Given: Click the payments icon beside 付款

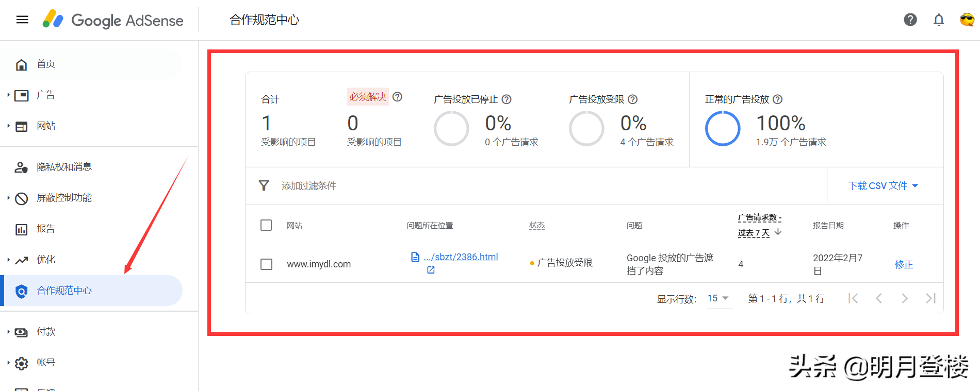Looking at the screenshot, I should click(21, 332).
